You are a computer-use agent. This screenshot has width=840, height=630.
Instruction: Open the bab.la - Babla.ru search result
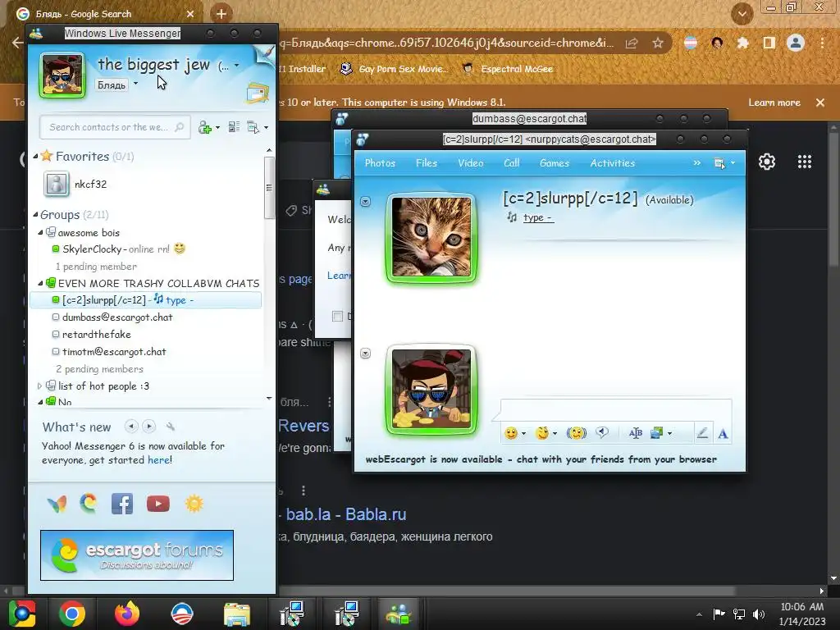pyautogui.click(x=346, y=514)
